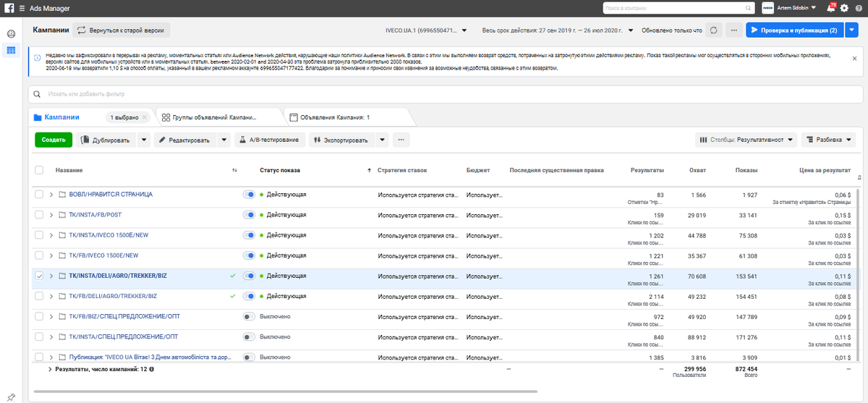Viewport: 868px width, 403px height.
Task: Click the Дублировать button
Action: pos(107,140)
